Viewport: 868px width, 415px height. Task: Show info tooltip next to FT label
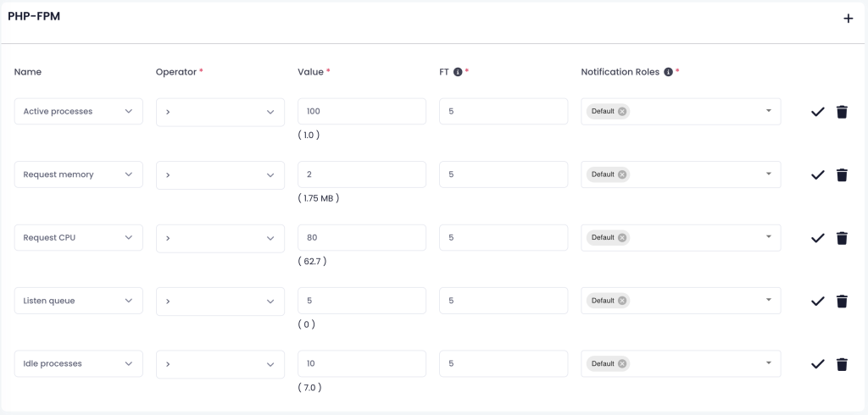point(458,72)
